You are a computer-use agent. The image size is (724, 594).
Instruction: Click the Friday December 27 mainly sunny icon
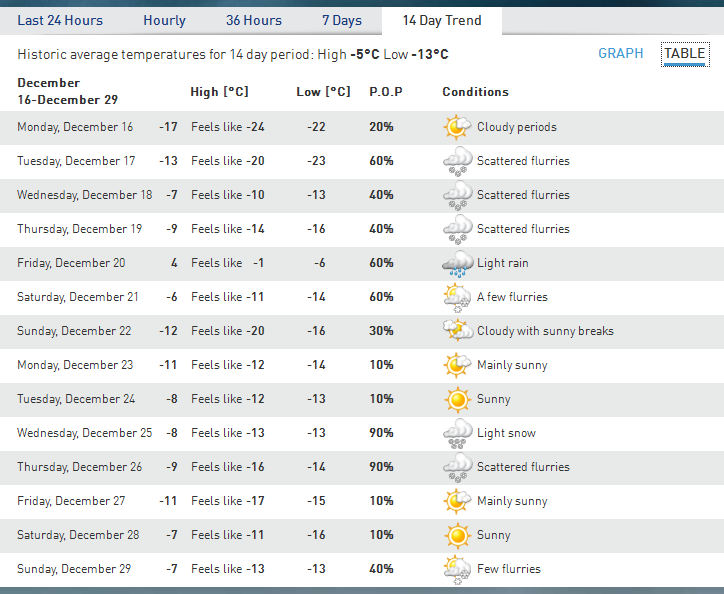click(x=457, y=501)
